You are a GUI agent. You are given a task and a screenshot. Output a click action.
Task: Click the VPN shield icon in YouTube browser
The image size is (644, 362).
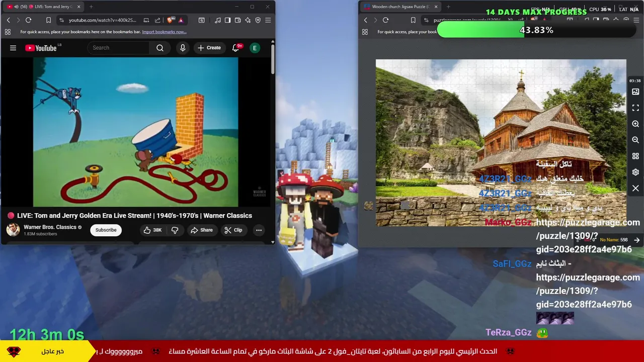258,20
